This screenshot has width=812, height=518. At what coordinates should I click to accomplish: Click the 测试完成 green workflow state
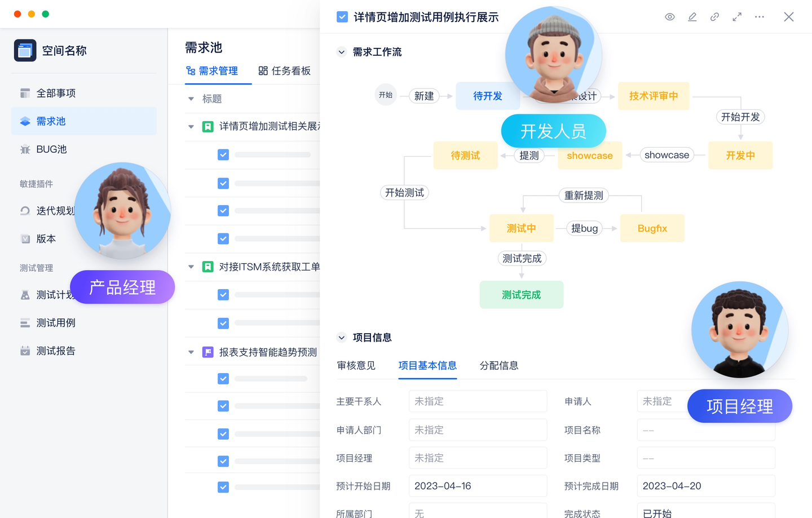522,295
